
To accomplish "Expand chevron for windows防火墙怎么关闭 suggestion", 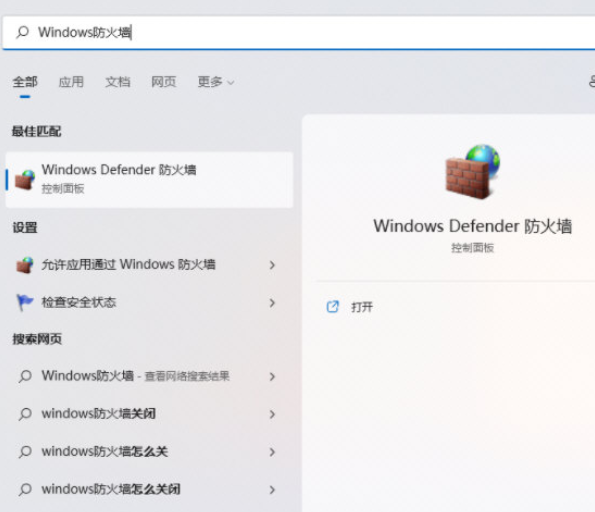I will [272, 490].
